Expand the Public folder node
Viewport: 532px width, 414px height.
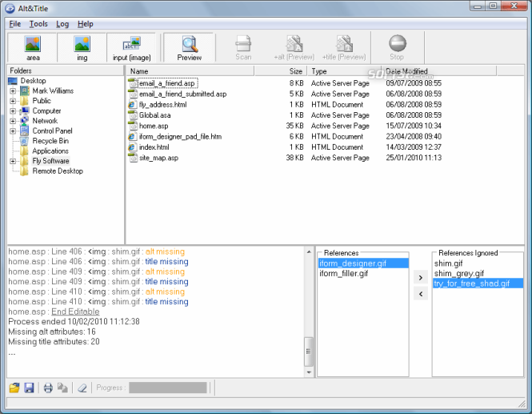pyautogui.click(x=13, y=101)
